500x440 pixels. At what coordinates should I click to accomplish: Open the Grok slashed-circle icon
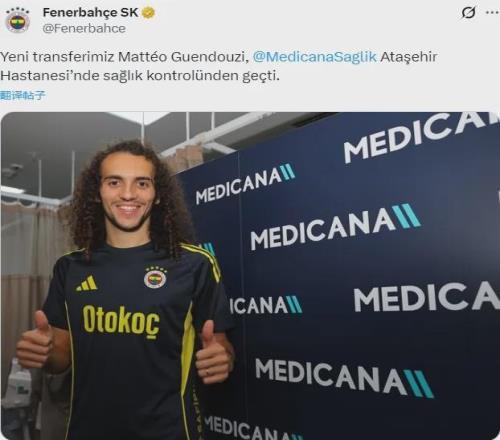tap(469, 13)
